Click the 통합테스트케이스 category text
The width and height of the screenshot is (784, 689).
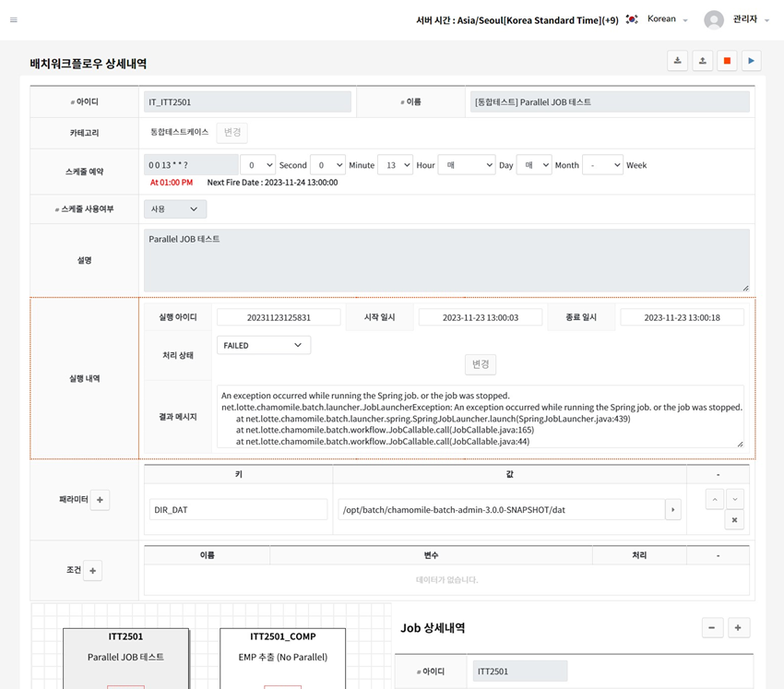tap(180, 132)
